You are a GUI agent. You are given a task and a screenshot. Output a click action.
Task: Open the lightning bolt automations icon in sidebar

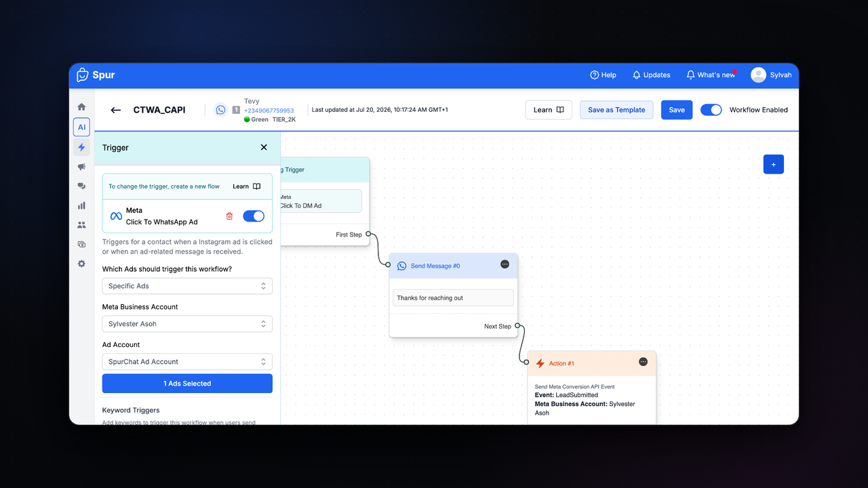pos(81,147)
